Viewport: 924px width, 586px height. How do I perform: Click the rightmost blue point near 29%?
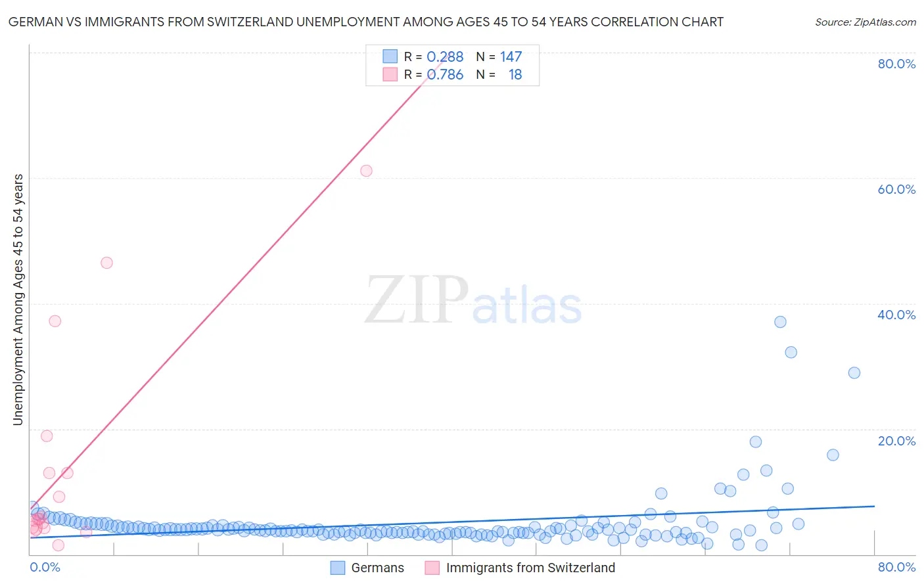pos(854,372)
